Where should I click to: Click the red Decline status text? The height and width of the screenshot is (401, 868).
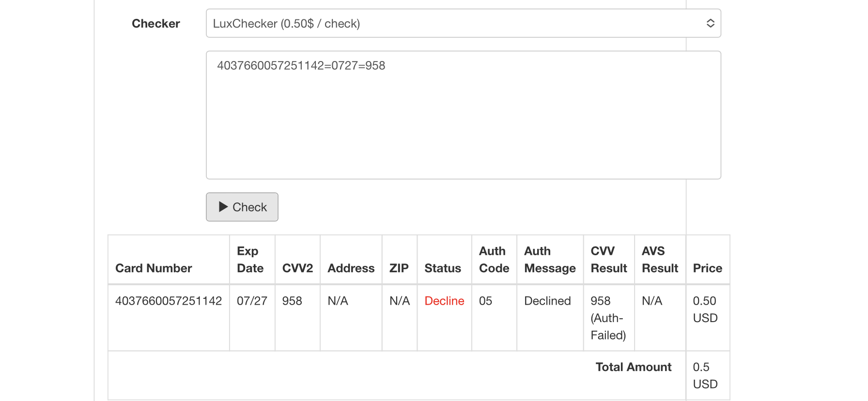444,301
